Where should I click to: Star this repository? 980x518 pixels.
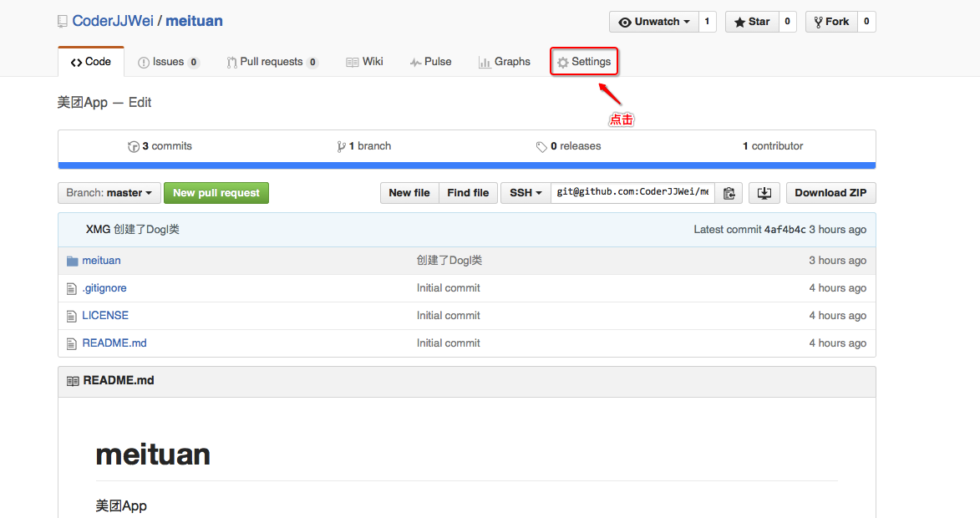[x=752, y=22]
